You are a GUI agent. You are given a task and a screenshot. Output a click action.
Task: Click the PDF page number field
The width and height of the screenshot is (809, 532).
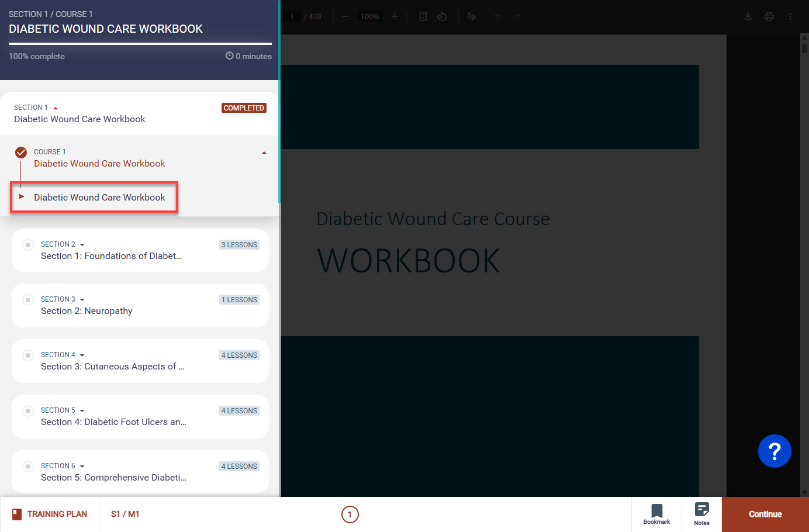[292, 16]
